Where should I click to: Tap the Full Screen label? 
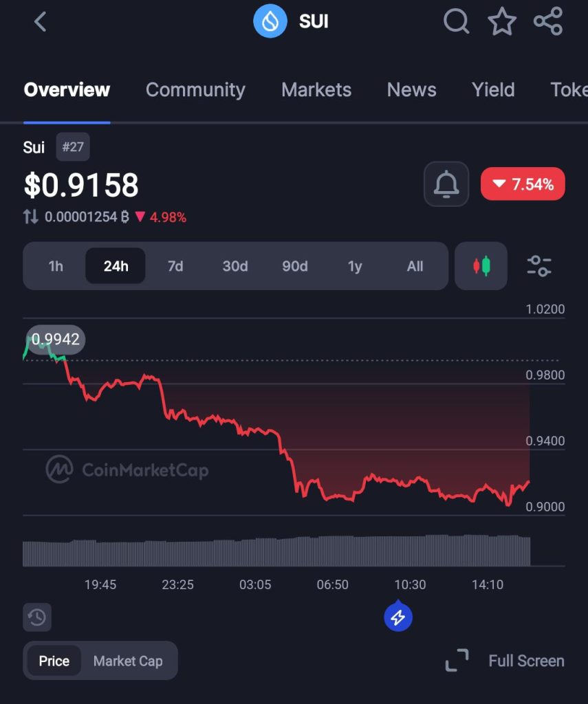pyautogui.click(x=527, y=661)
